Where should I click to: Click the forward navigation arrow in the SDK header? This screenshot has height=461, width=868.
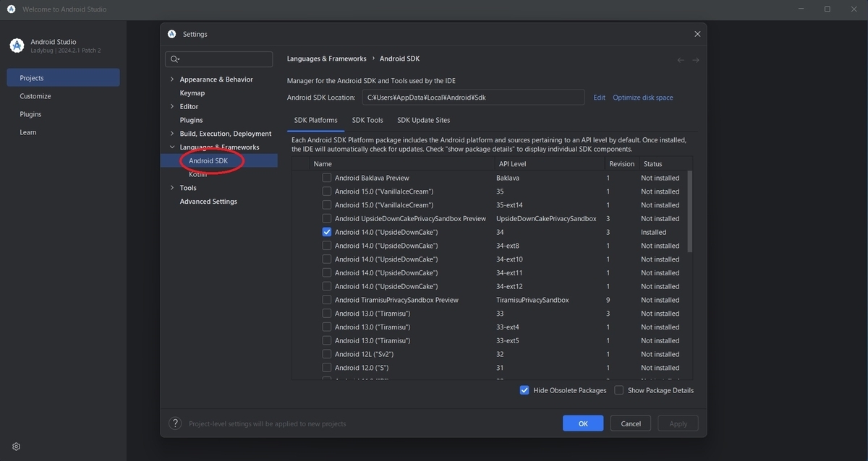tap(694, 59)
